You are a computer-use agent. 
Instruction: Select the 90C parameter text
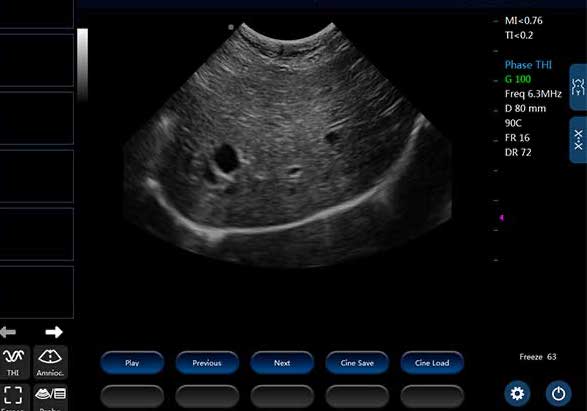(x=513, y=123)
